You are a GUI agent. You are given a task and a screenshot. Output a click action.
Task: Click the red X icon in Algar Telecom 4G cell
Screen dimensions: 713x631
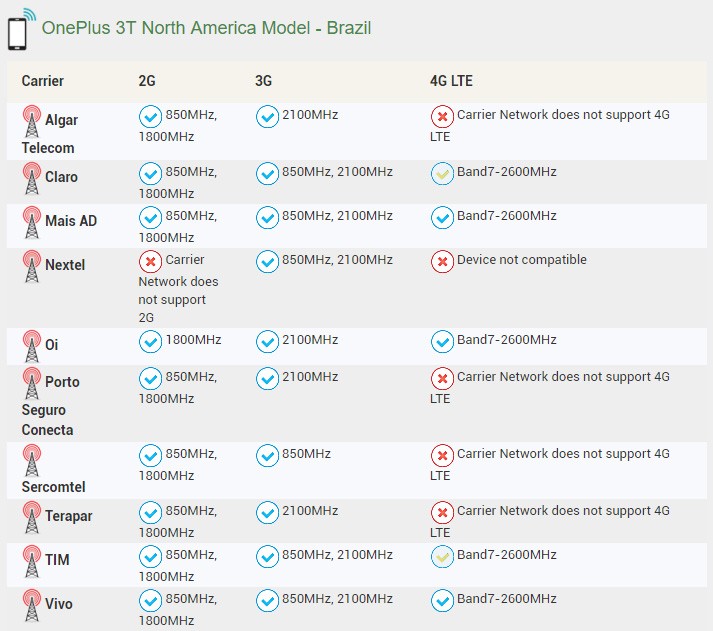tap(442, 117)
